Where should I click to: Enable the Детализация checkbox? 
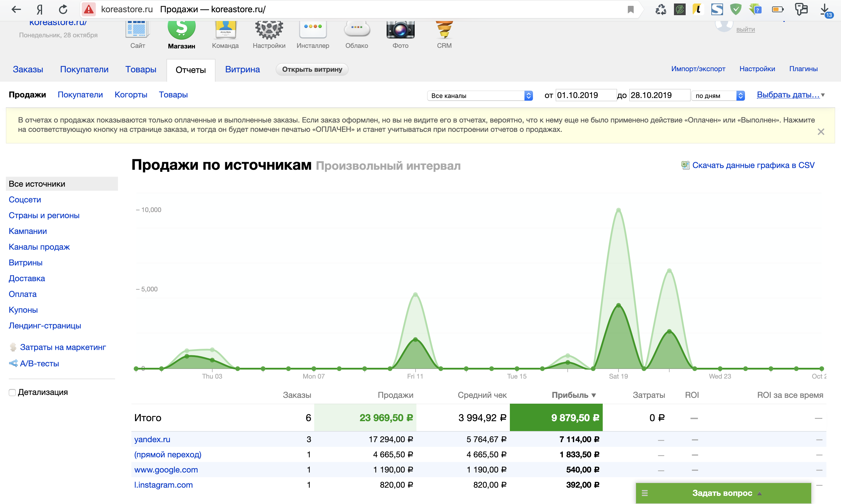(x=12, y=393)
